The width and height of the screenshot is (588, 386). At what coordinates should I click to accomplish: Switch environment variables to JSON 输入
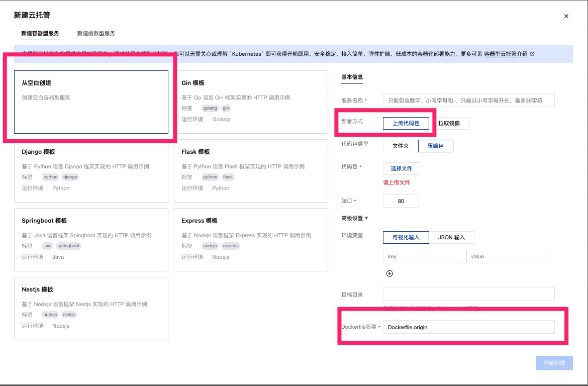tap(451, 237)
